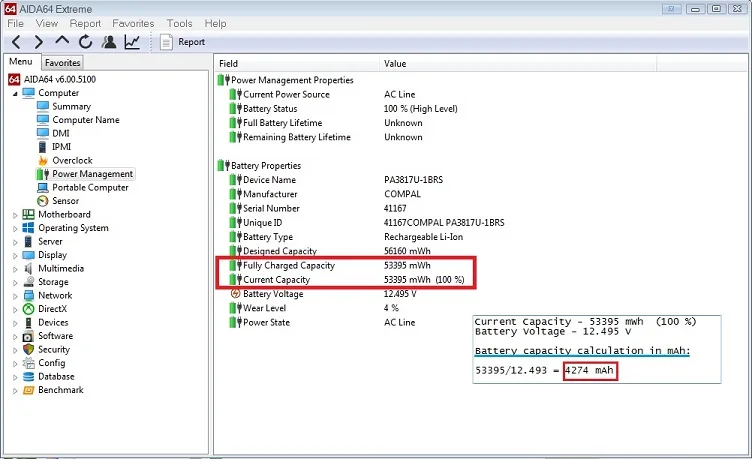Select the Designed Capacity row

330,251
